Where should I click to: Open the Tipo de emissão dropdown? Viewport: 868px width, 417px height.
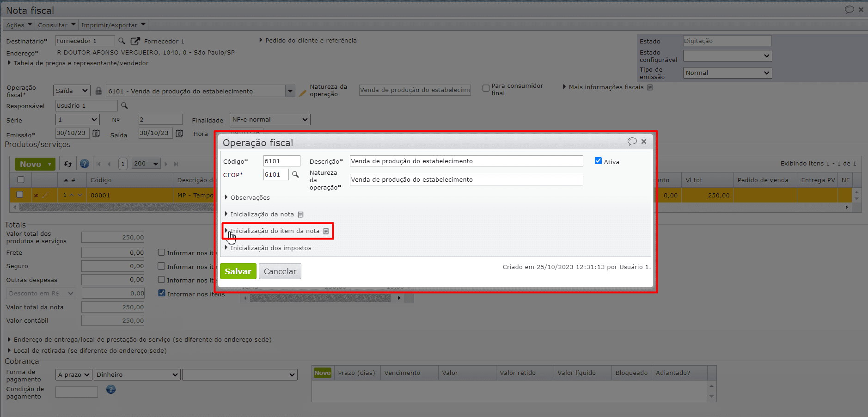(x=727, y=73)
